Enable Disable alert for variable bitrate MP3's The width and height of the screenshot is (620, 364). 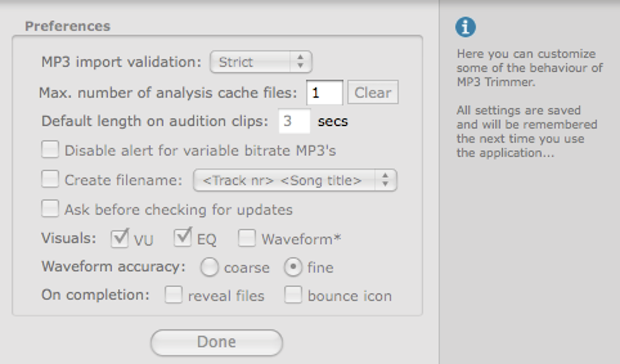pyautogui.click(x=50, y=149)
